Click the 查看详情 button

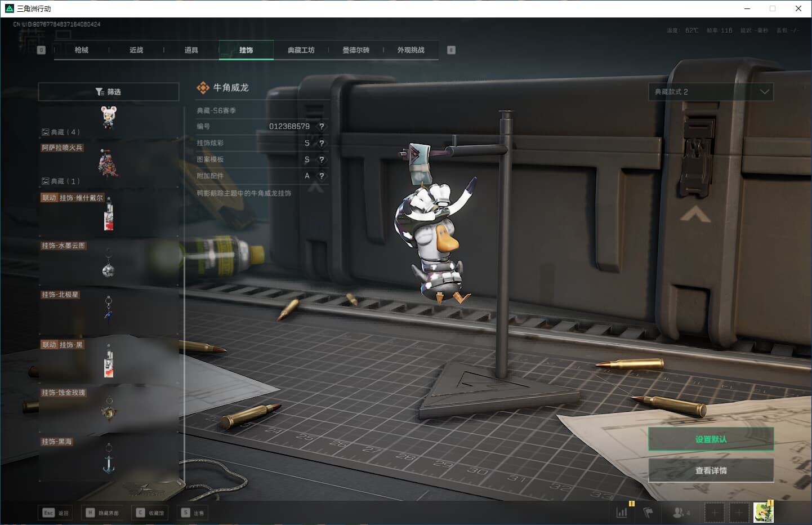[711, 470]
